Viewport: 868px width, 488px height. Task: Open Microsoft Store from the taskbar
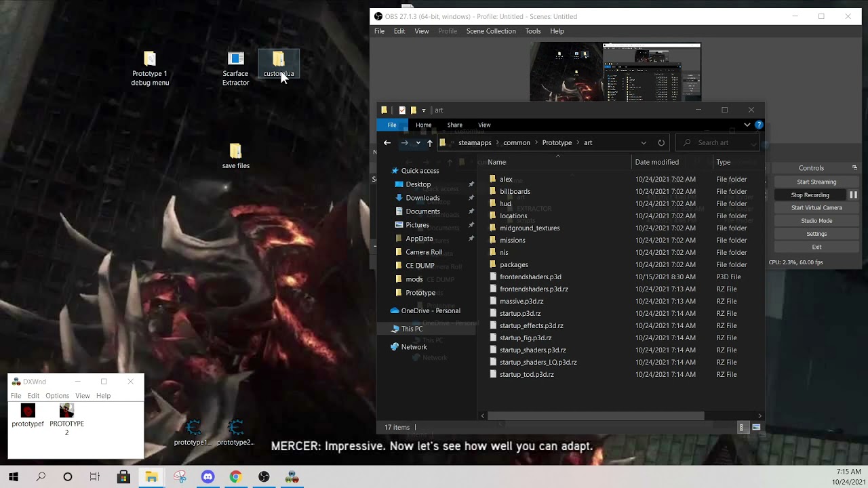[x=123, y=477]
